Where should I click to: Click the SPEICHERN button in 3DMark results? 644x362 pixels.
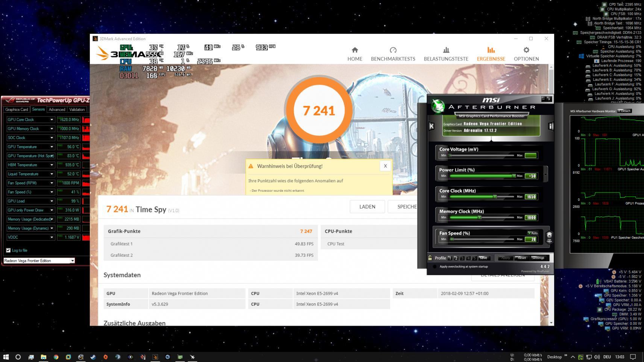pos(403,206)
